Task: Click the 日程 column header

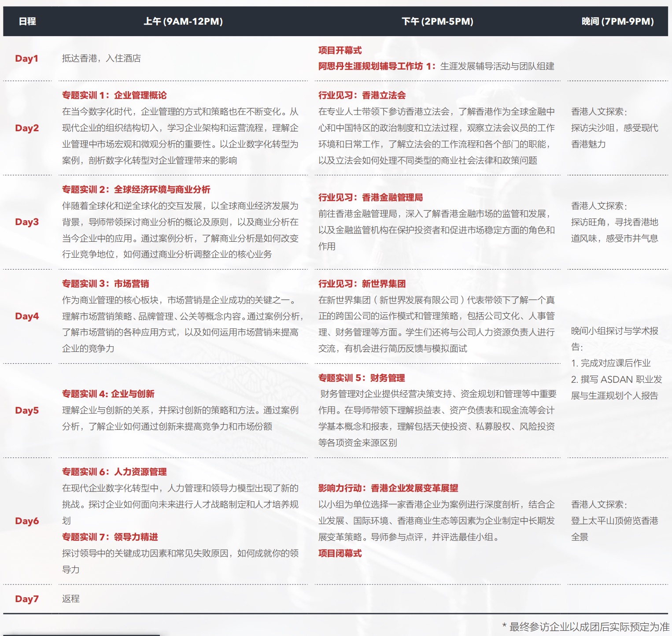Action: pyautogui.click(x=27, y=21)
